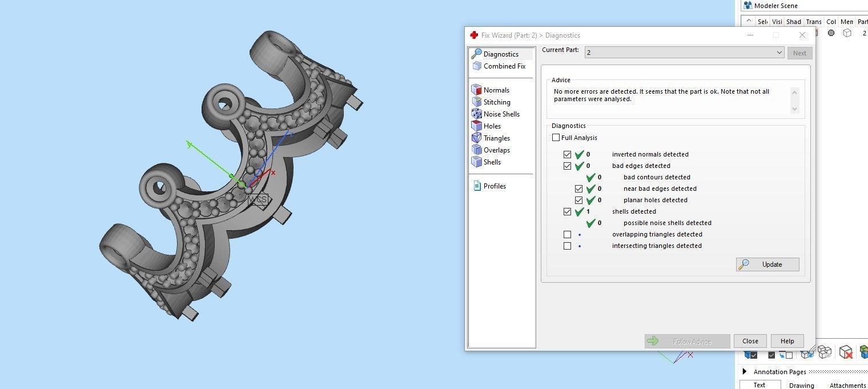The width and height of the screenshot is (868, 389).
Task: Click the WCS label in the viewport
Action: (x=258, y=199)
